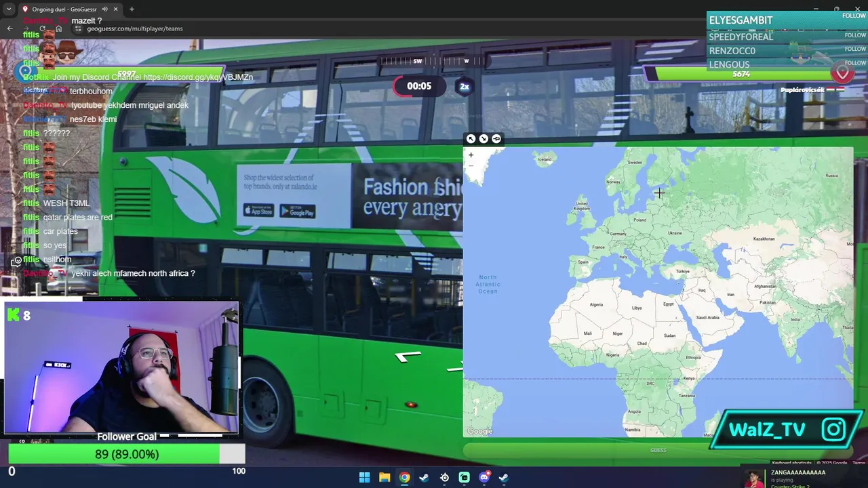
Task: Open the Chrome tab search dropdown
Action: [x=8, y=9]
